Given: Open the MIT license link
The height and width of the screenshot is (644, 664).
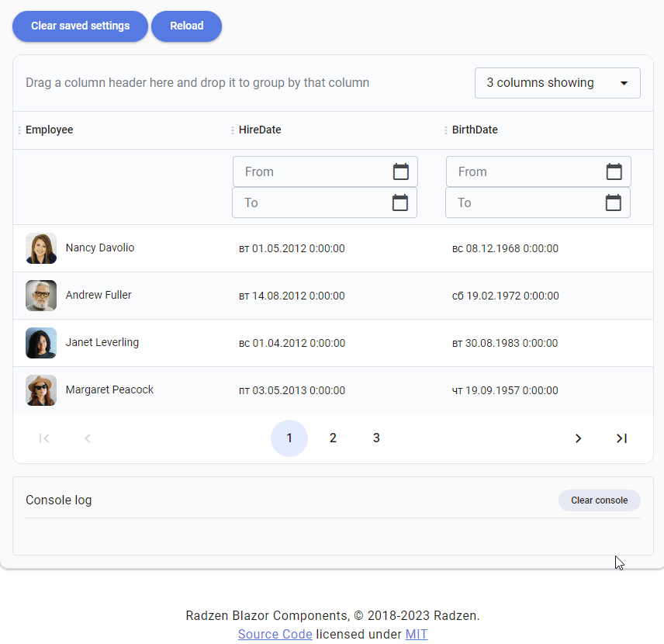Looking at the screenshot, I should [417, 634].
